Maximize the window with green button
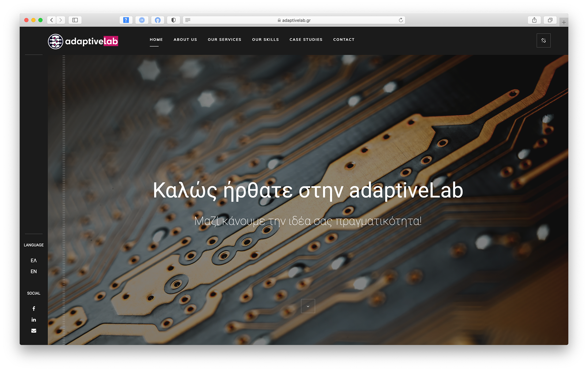 pos(40,20)
